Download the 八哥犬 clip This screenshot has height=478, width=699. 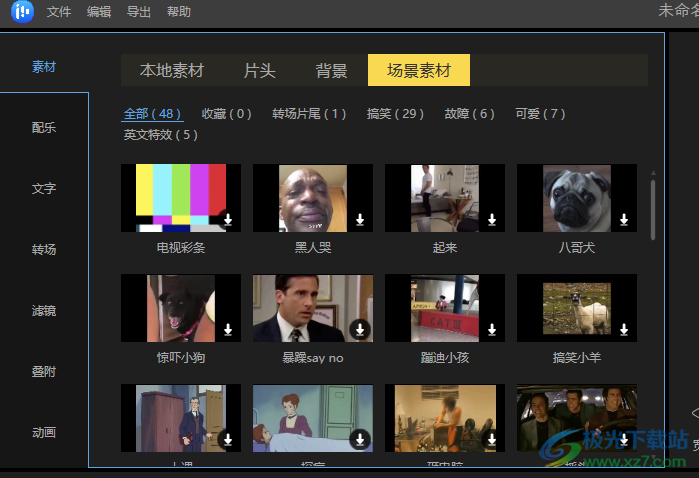click(624, 219)
